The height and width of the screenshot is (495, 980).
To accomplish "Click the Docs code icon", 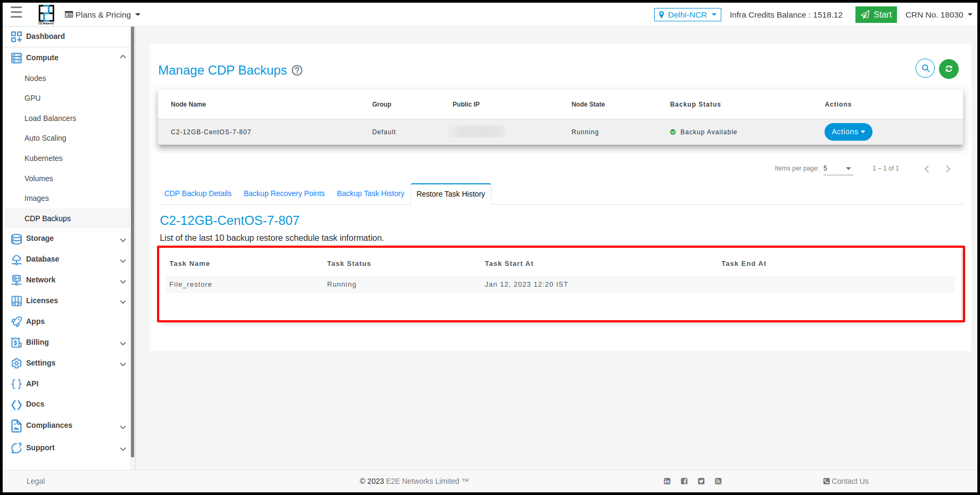I will tap(17, 405).
